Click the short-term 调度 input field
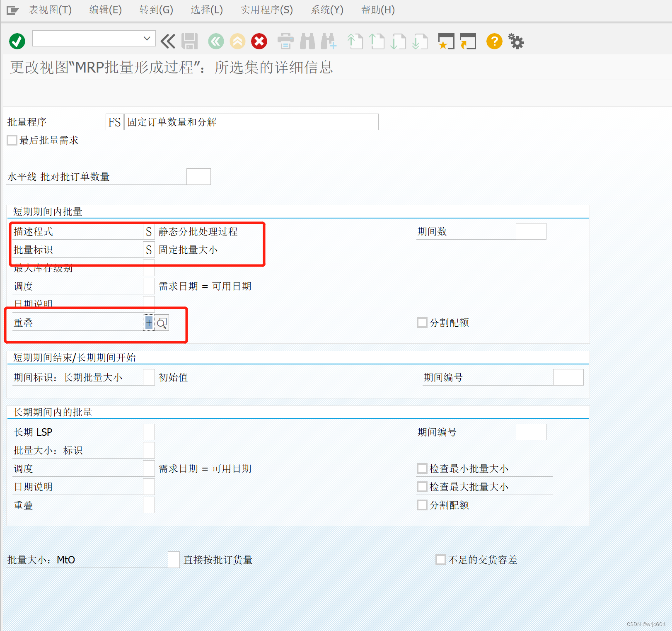 point(149,286)
